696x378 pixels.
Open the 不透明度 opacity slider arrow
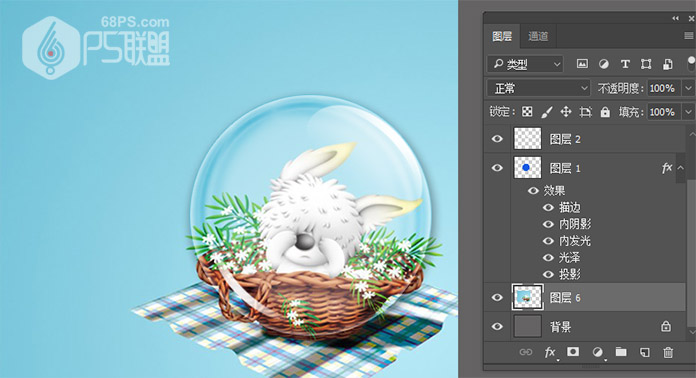[x=688, y=88]
